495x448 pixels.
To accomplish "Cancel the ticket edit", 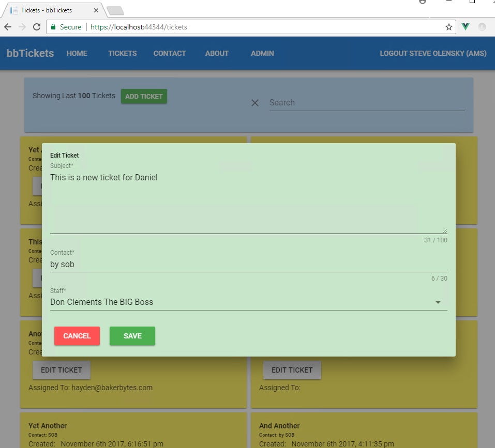I will tap(77, 336).
